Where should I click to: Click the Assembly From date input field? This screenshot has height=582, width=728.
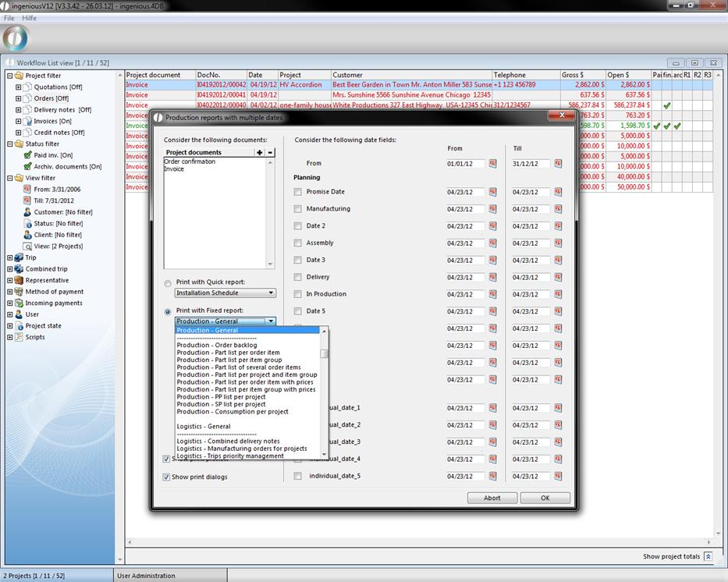[465, 243]
